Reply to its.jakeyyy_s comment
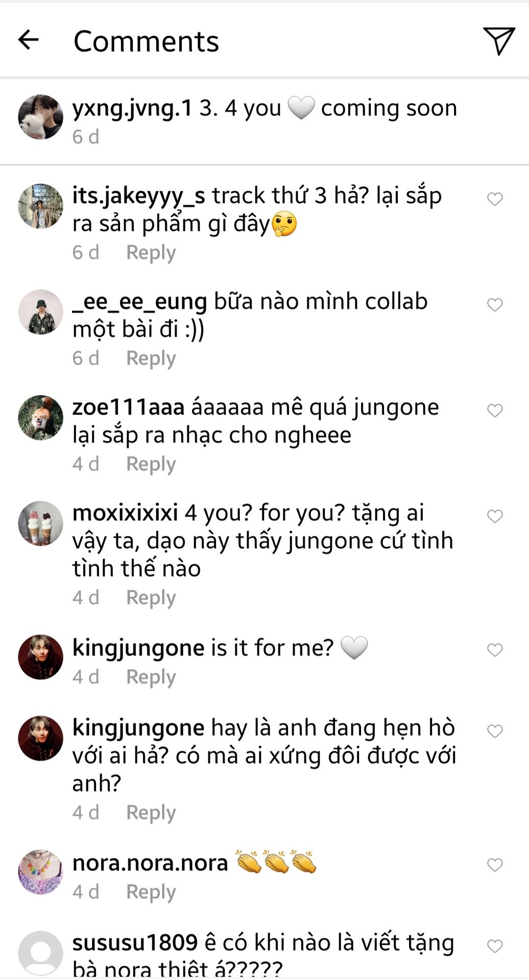This screenshot has width=529, height=980. point(151,252)
